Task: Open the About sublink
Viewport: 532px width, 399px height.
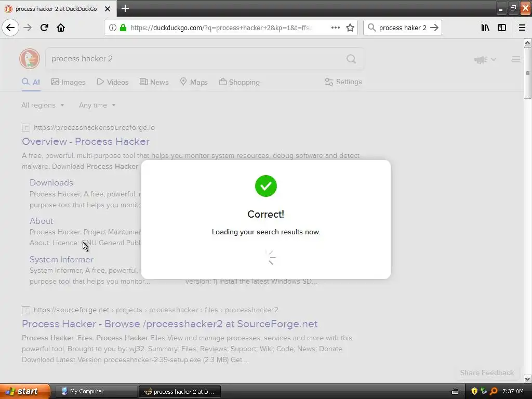Action: pyautogui.click(x=42, y=221)
